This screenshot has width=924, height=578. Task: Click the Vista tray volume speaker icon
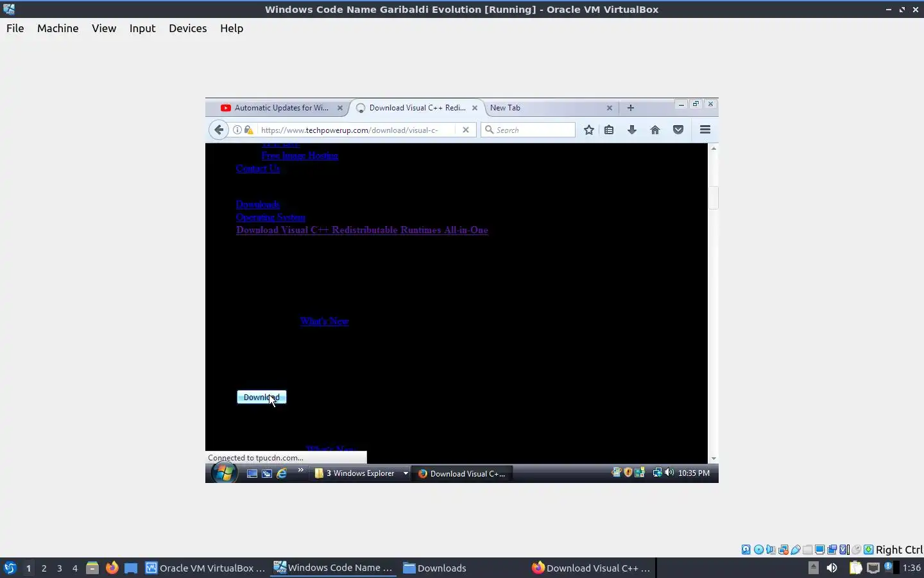coord(669,473)
